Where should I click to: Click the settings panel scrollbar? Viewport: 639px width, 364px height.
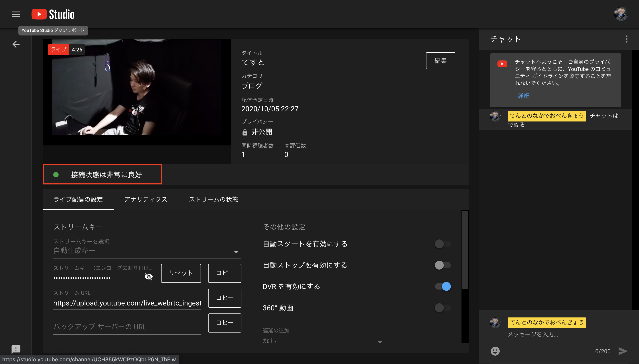coord(465,250)
